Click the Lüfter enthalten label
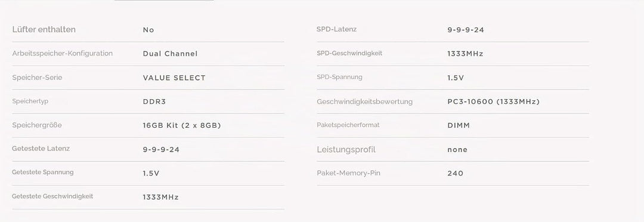The height and width of the screenshot is (222, 644). (44, 30)
